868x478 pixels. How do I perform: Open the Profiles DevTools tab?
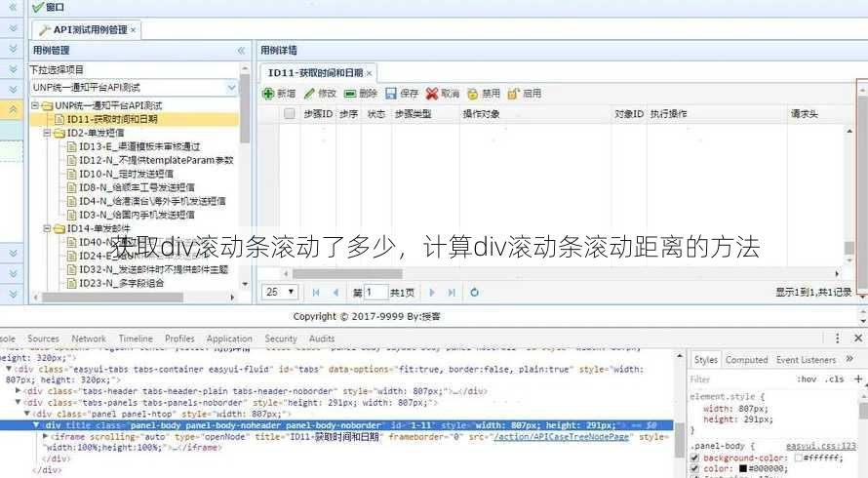point(179,339)
